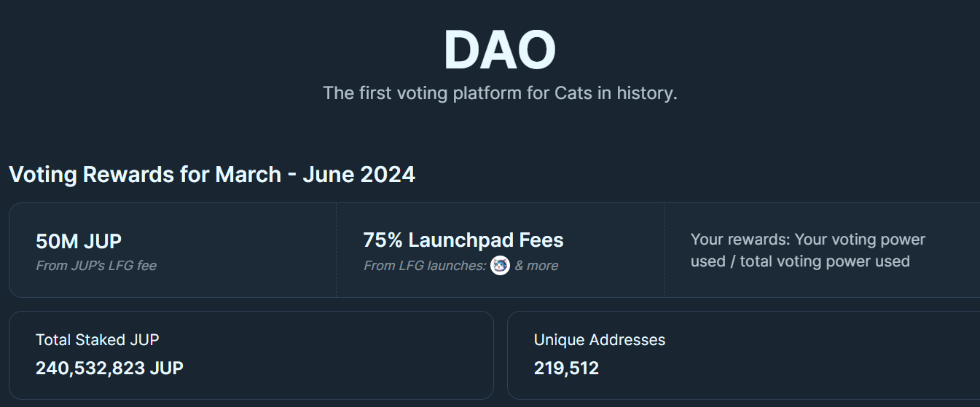
Task: Click the From LFG launches label
Action: click(x=424, y=266)
